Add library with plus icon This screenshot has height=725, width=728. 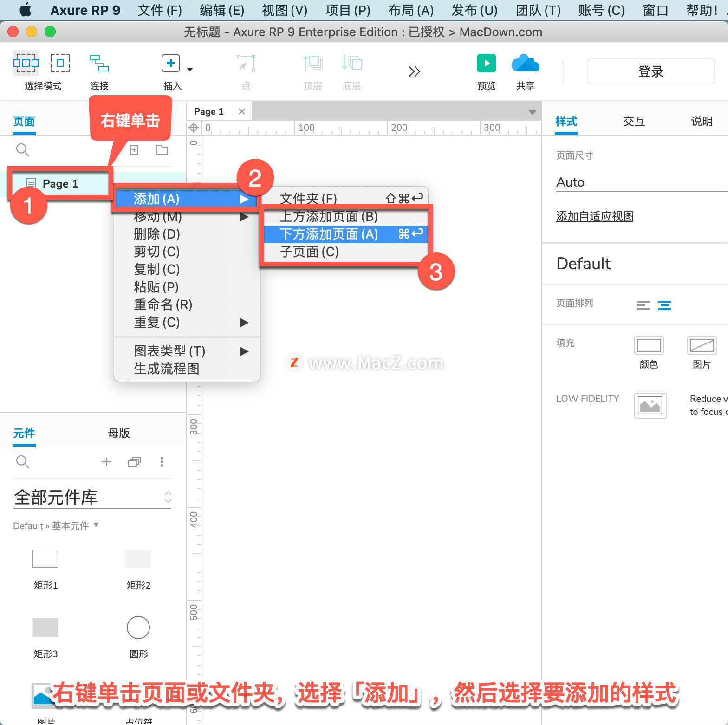pyautogui.click(x=106, y=462)
